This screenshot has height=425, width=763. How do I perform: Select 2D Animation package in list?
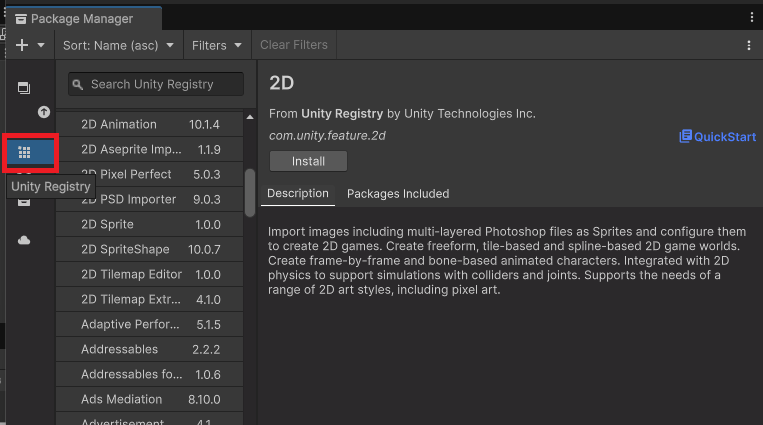149,125
